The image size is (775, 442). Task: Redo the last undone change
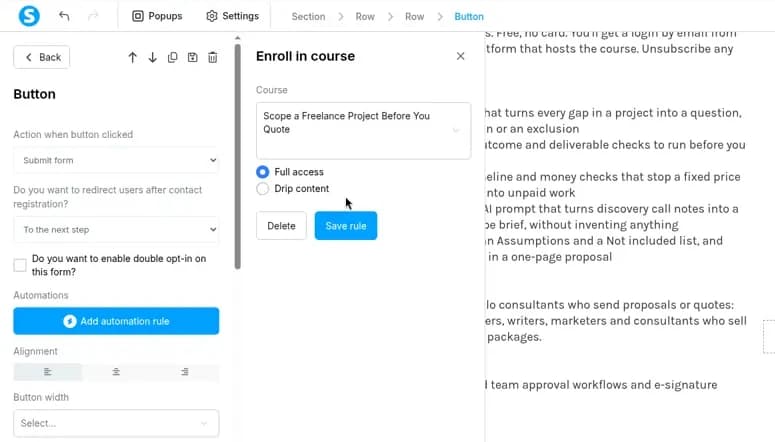pos(93,16)
